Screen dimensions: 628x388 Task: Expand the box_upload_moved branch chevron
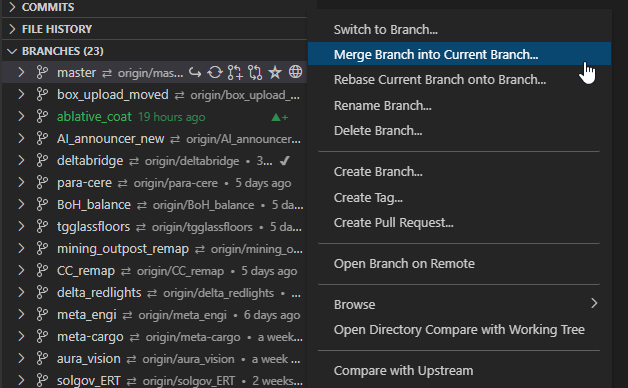(x=21, y=94)
